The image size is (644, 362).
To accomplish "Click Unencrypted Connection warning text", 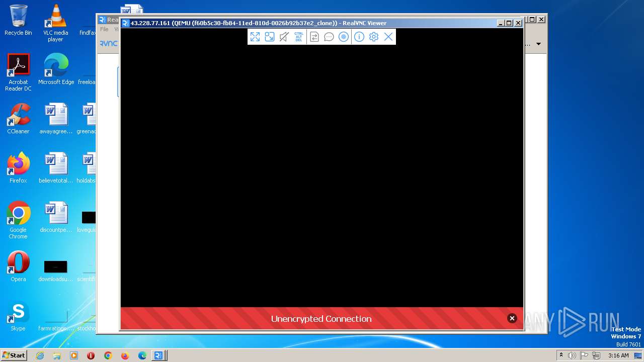I will coord(321,319).
